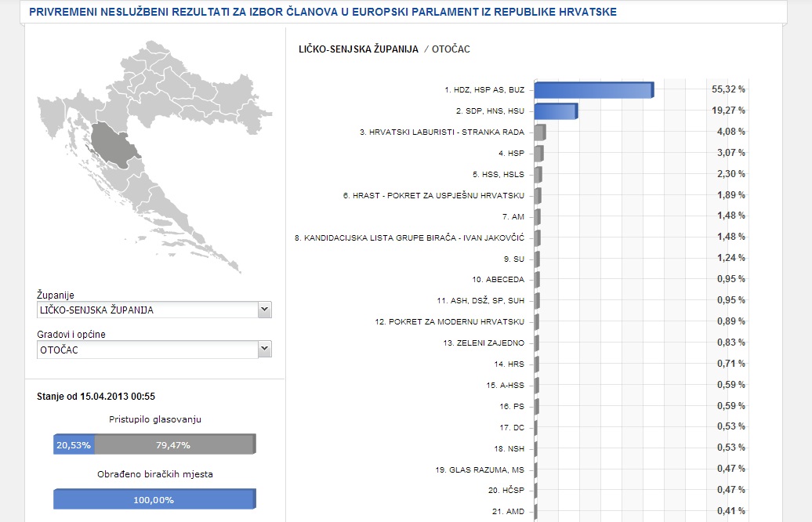Screen dimensions: 812x522
Task: Click the OTOČAC combo box field
Action: (x=154, y=350)
